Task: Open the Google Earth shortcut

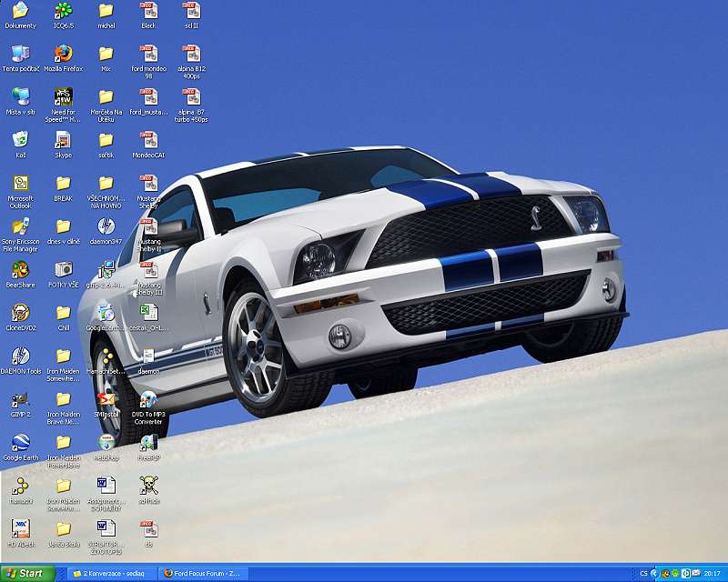Action: [20, 443]
